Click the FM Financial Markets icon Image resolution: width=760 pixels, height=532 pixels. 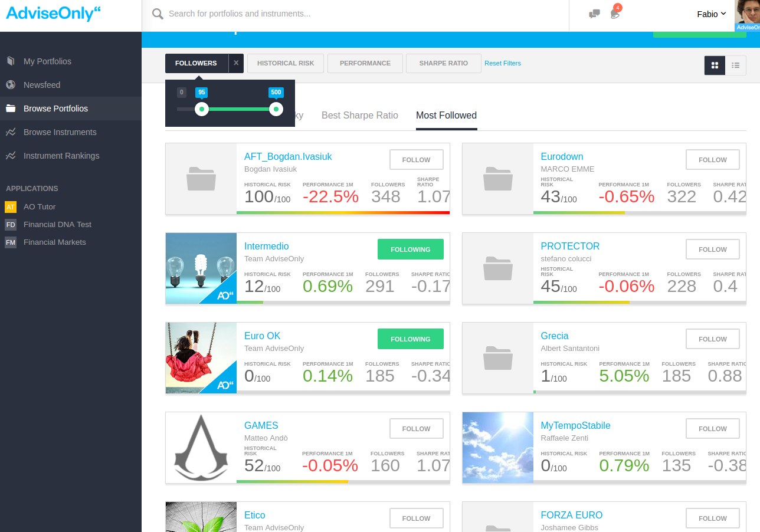[x=11, y=242]
